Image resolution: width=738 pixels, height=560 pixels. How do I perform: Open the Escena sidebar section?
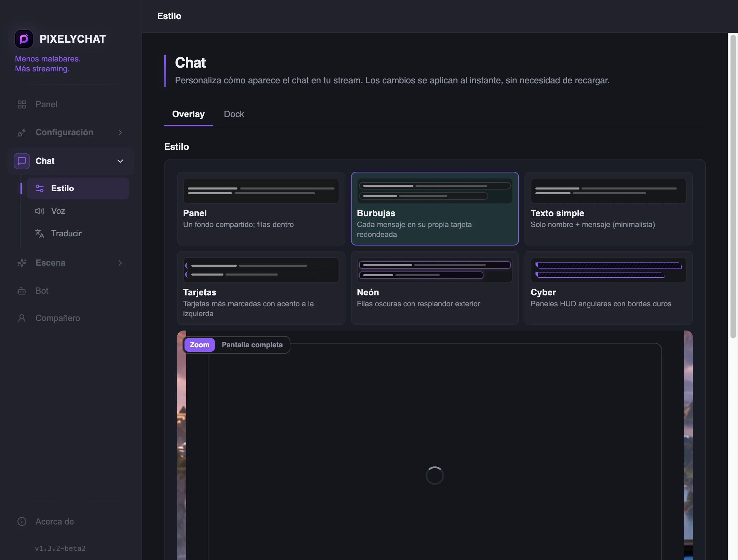coord(71,263)
